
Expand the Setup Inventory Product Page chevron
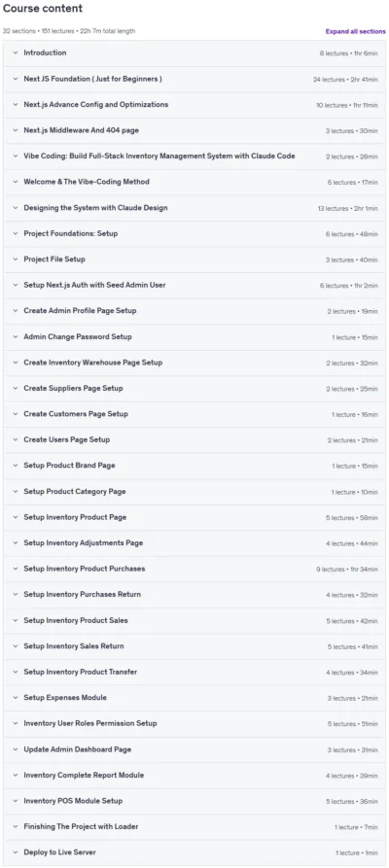tap(16, 517)
